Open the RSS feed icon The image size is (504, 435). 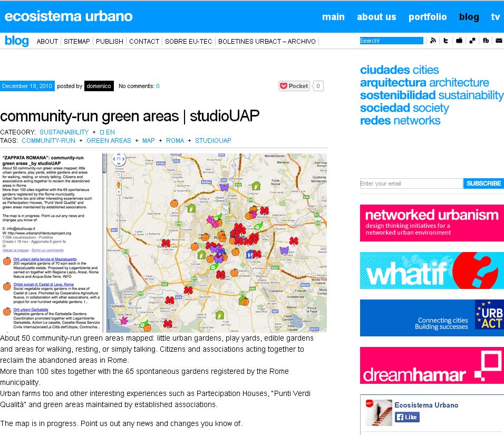[x=433, y=41]
